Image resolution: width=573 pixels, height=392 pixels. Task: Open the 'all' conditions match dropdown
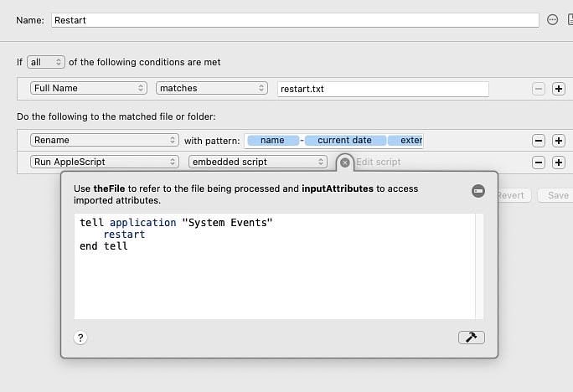(x=46, y=62)
